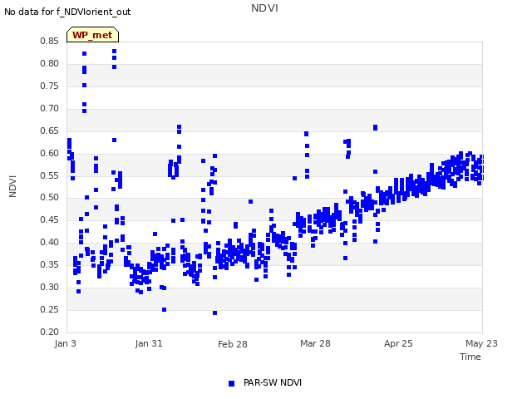
Task: Click the 0.45 y-axis tick label
Action: pyautogui.click(x=50, y=219)
